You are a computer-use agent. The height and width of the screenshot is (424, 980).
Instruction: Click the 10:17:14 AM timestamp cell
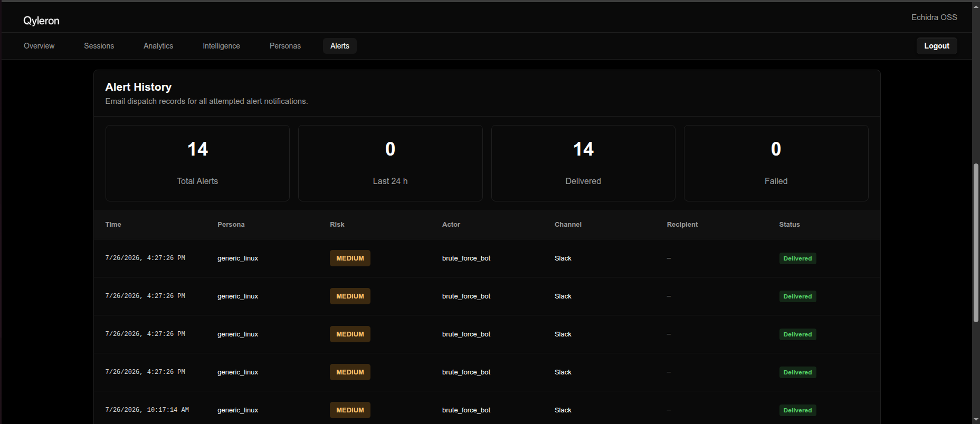tap(147, 410)
